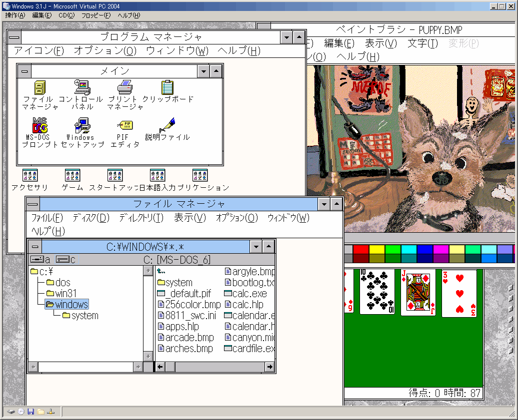Screen dimensions: 518x420
Task: Pick the yellow color in Paintbrush palette
Action: 377,249
